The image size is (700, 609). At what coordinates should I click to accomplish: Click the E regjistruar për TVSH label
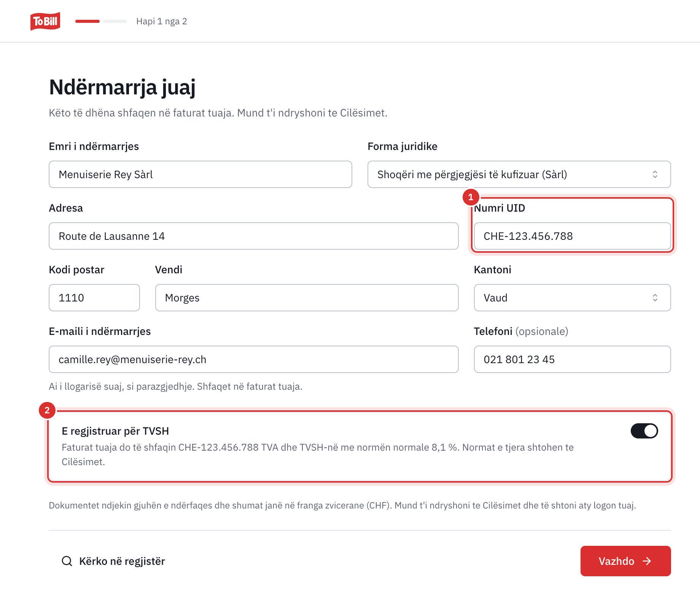tap(115, 431)
